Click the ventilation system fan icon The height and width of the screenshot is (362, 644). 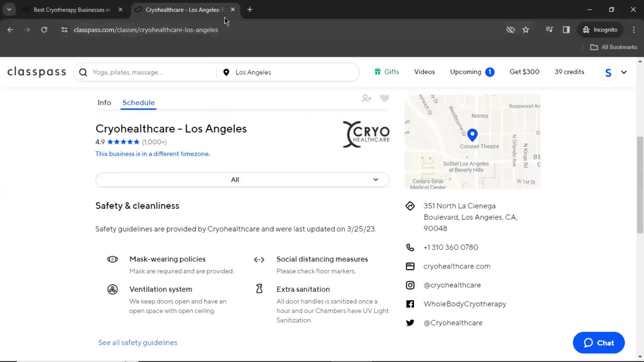point(112,289)
